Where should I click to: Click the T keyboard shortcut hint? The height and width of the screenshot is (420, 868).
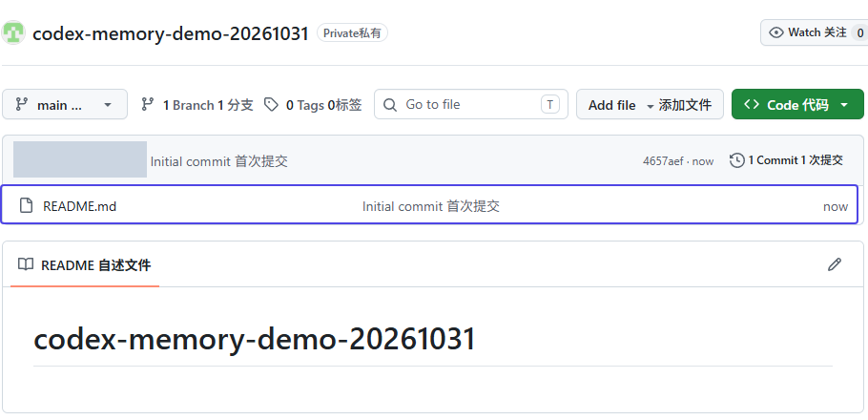coord(549,104)
